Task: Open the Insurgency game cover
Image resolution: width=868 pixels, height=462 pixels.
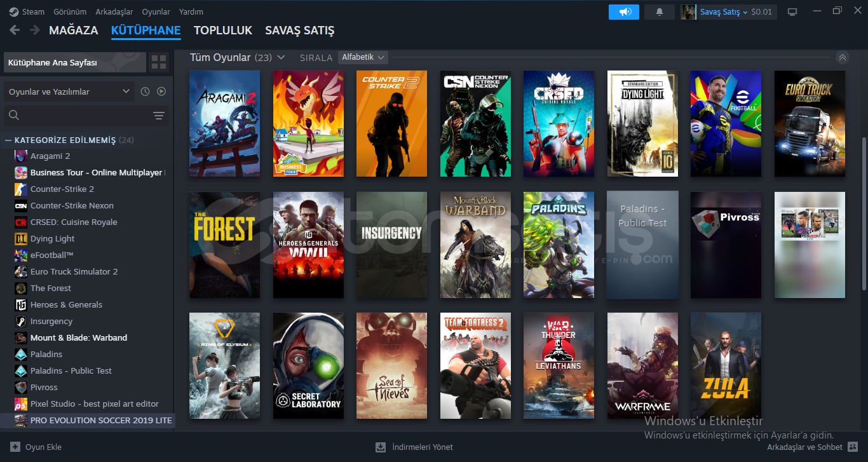Action: (391, 245)
